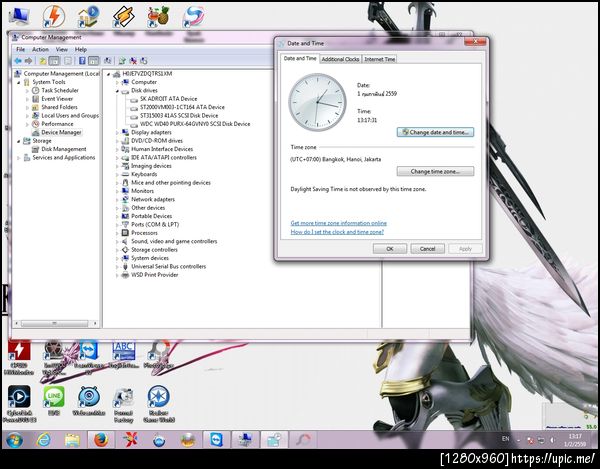The image size is (600, 469).
Task: Open the LINE desktop shortcut
Action: (54, 400)
